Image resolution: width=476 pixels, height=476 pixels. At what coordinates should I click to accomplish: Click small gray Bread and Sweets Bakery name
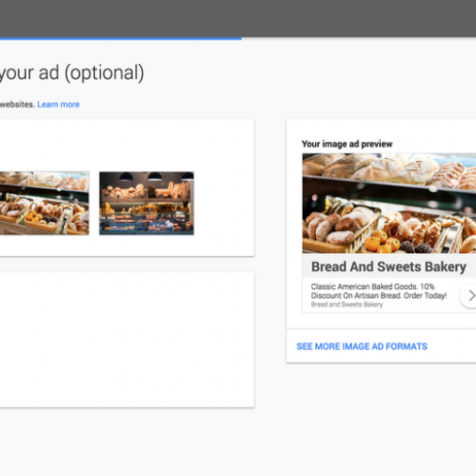pyautogui.click(x=347, y=305)
